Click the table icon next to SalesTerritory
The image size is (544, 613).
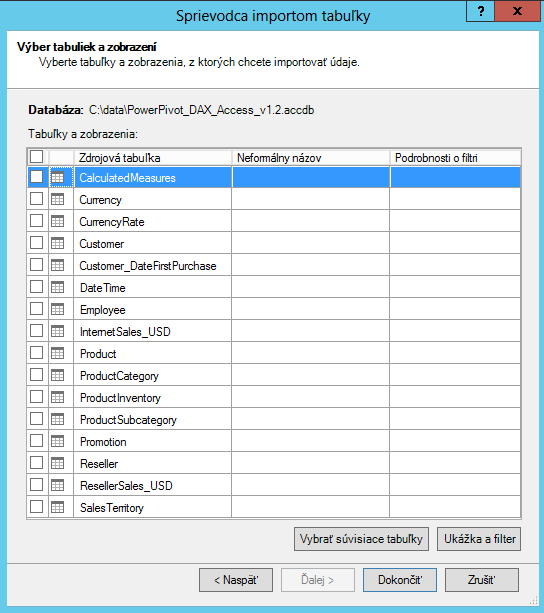click(57, 507)
